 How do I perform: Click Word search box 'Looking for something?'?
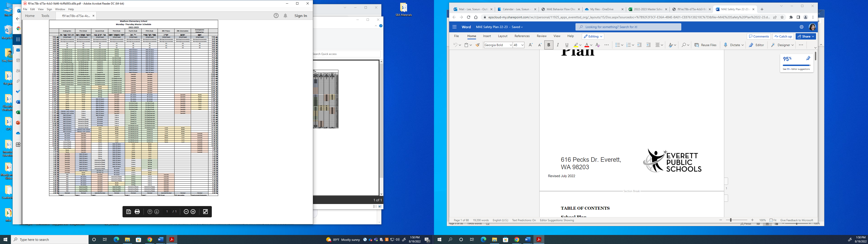pyautogui.click(x=628, y=27)
